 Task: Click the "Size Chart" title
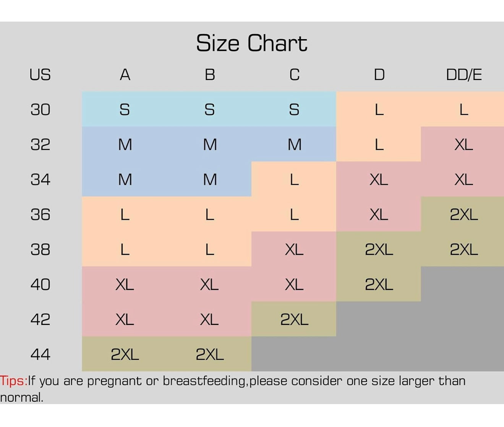tap(251, 43)
